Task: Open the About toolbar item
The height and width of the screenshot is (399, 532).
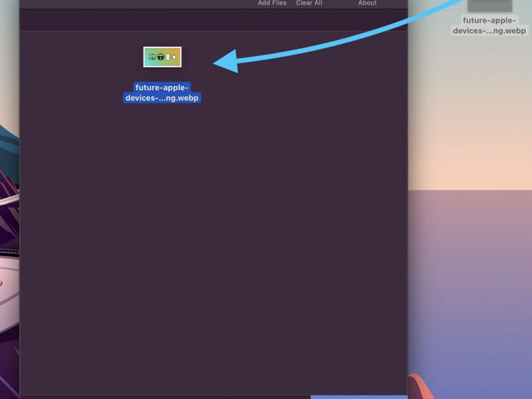Action: pyautogui.click(x=367, y=3)
